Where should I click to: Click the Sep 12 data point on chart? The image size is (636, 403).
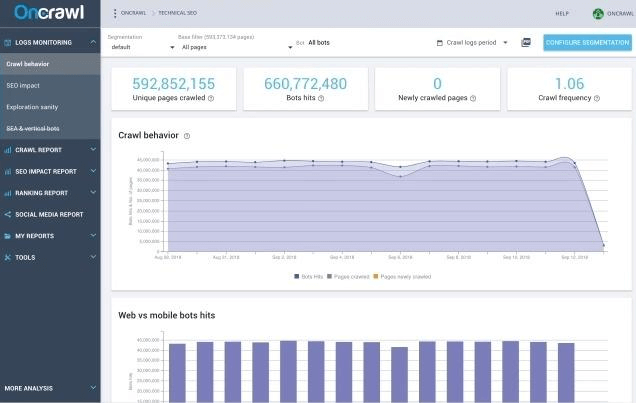pos(574,163)
